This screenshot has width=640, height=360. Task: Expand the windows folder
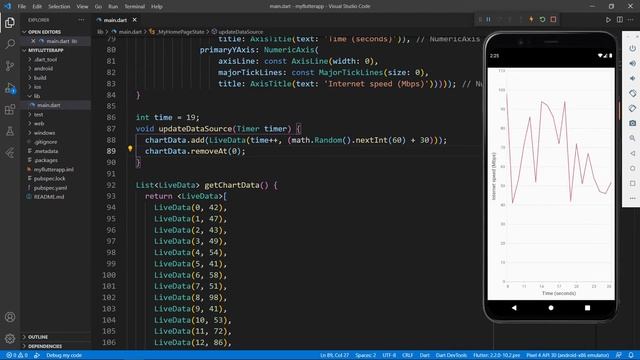pos(44,133)
